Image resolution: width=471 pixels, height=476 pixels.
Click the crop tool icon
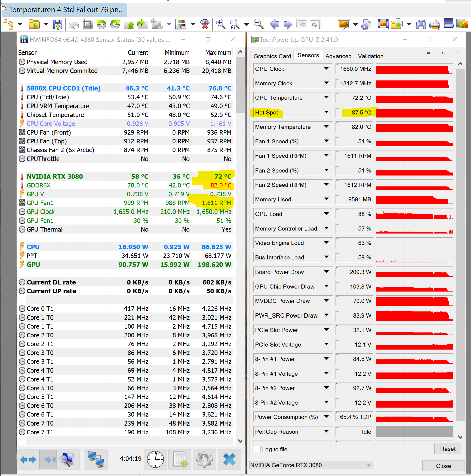88,25
